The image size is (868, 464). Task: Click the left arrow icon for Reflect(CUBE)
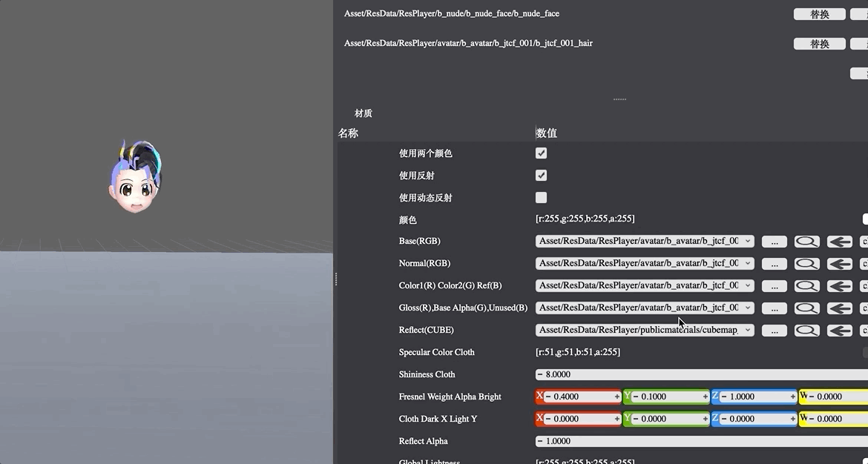coord(839,330)
